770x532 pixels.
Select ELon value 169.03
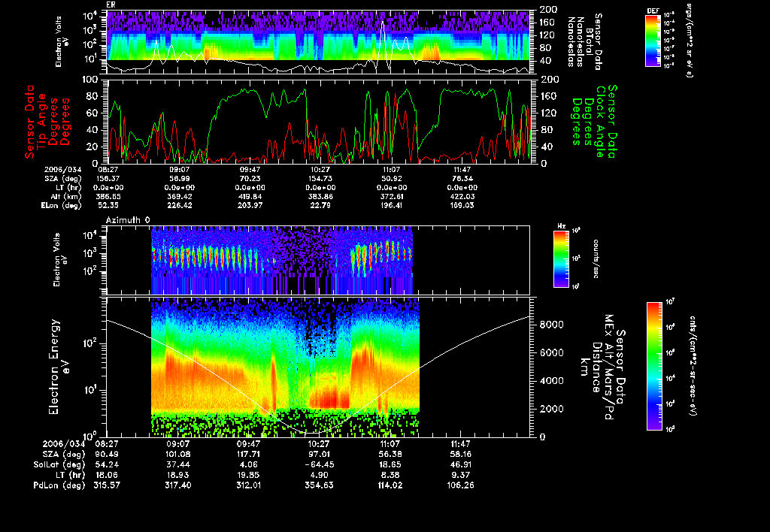point(462,206)
